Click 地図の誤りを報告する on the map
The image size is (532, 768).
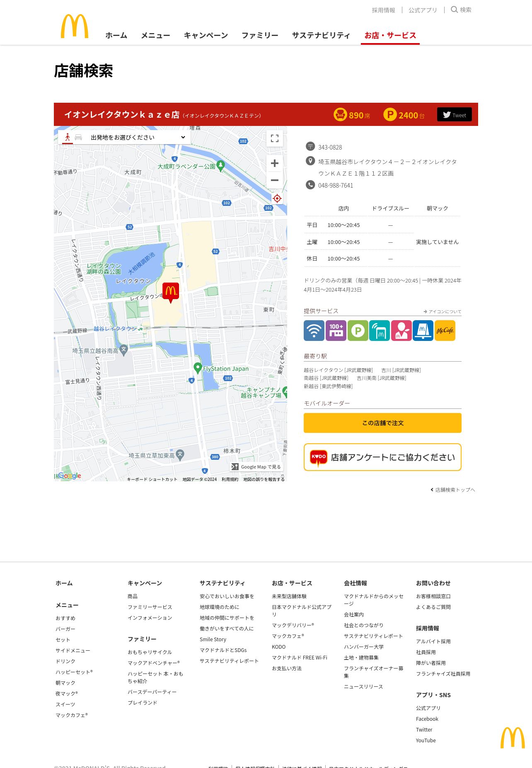pyautogui.click(x=264, y=479)
